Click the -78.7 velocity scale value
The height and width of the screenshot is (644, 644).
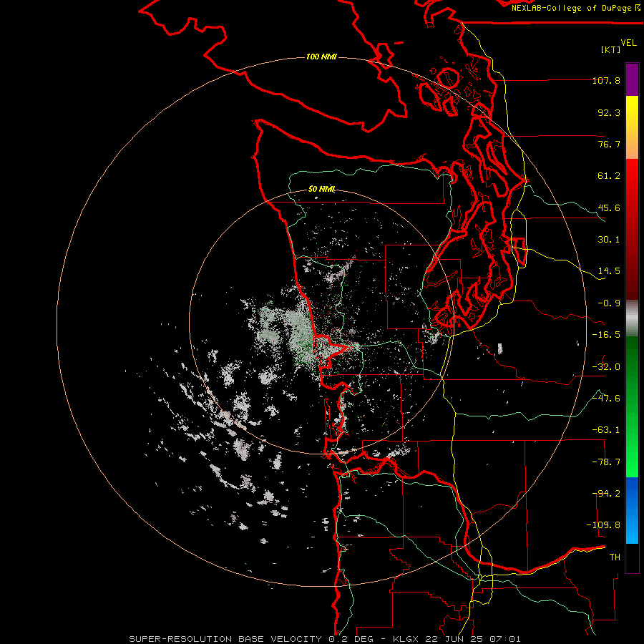click(606, 462)
